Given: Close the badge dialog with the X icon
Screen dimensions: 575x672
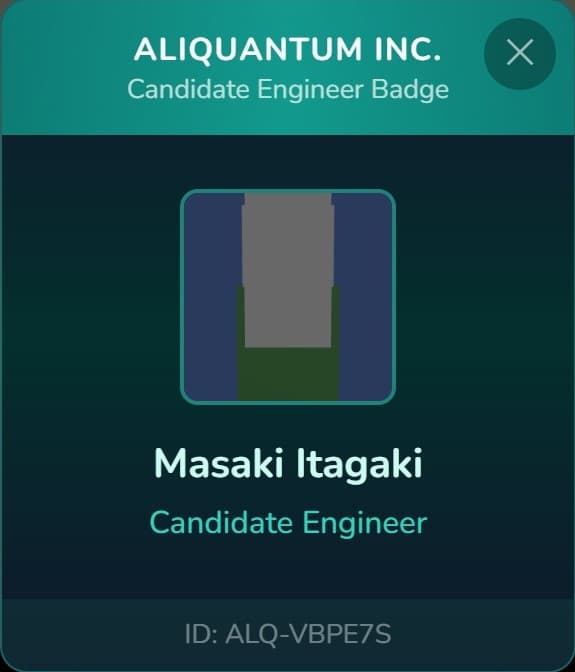Looking at the screenshot, I should click(520, 54).
